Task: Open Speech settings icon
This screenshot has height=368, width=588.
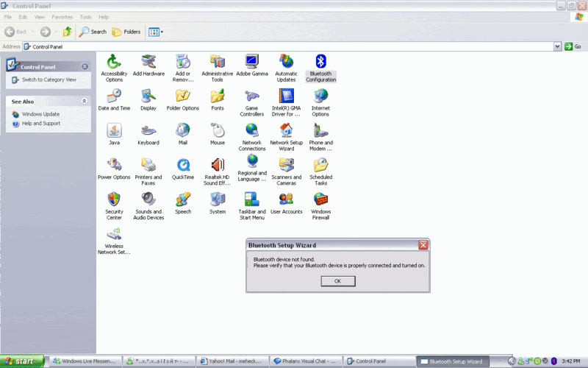Action: [x=183, y=204]
